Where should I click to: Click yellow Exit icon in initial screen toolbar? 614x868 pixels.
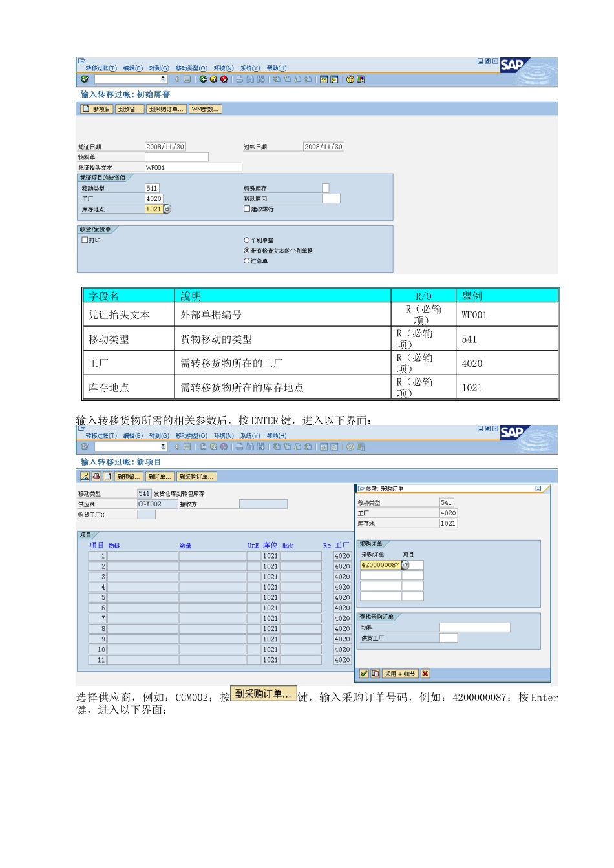point(214,79)
